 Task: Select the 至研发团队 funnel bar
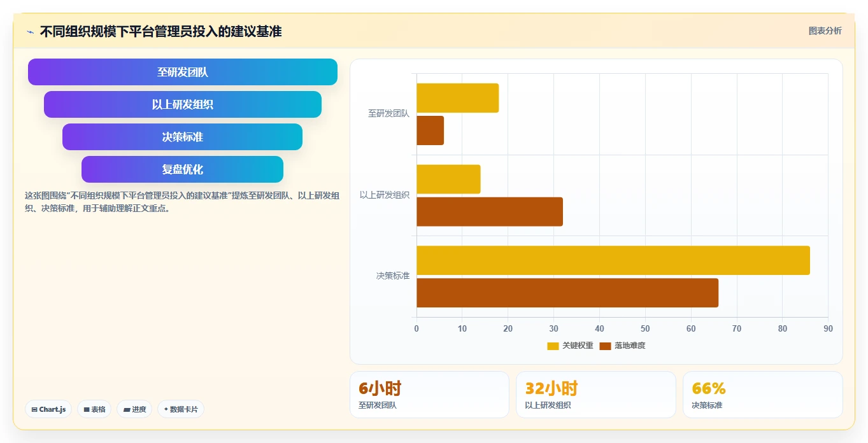[x=183, y=72]
